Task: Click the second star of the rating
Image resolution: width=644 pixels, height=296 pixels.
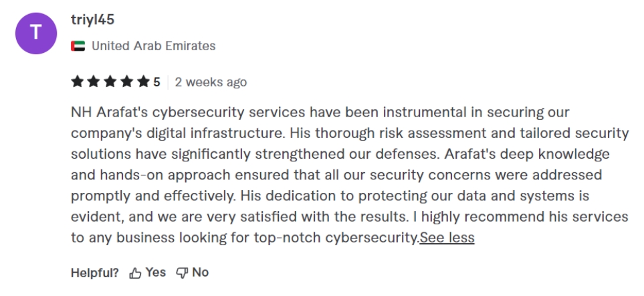Action: tap(92, 82)
